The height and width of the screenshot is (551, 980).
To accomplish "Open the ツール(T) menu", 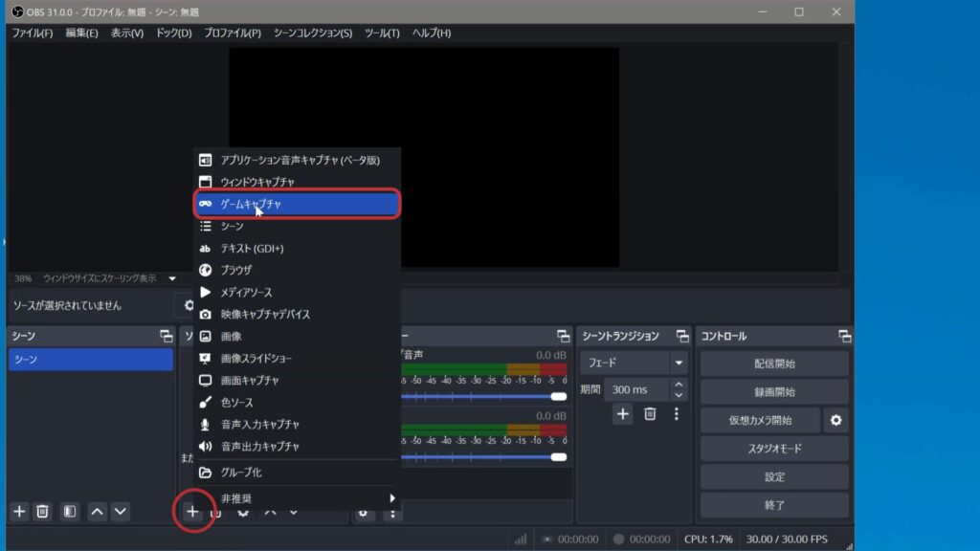I will click(382, 33).
